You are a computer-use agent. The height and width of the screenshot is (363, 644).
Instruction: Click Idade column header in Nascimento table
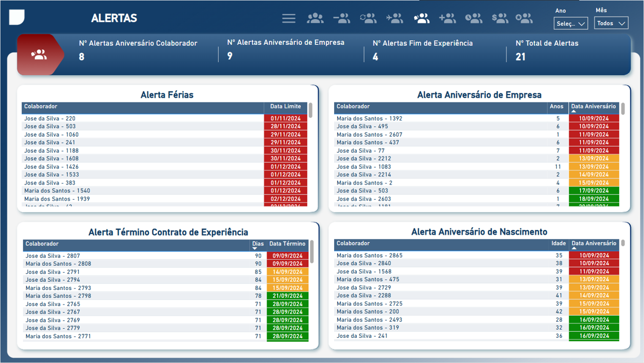(x=558, y=244)
